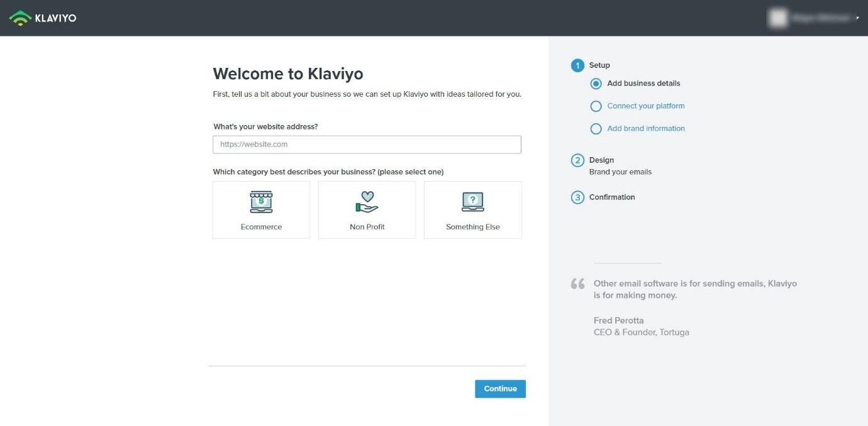This screenshot has height=426, width=868.
Task: Open the account menu dropdown arrow
Action: click(x=857, y=18)
